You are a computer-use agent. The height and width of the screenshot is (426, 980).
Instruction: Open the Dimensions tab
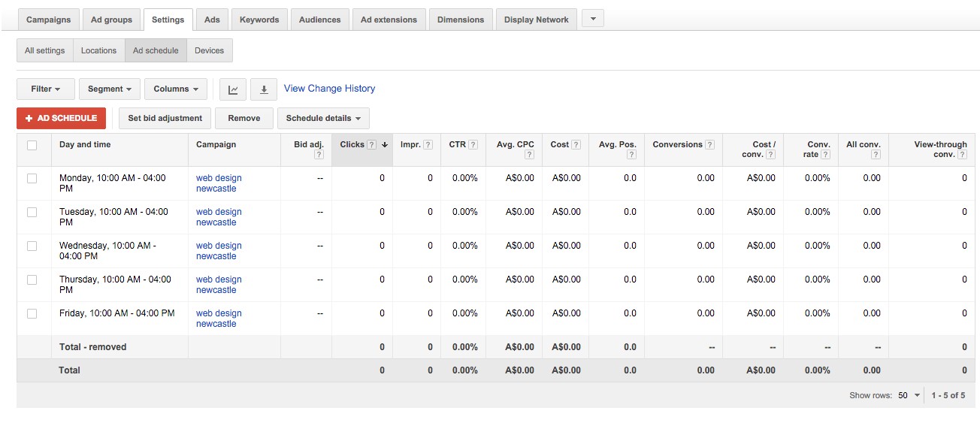[x=461, y=20]
